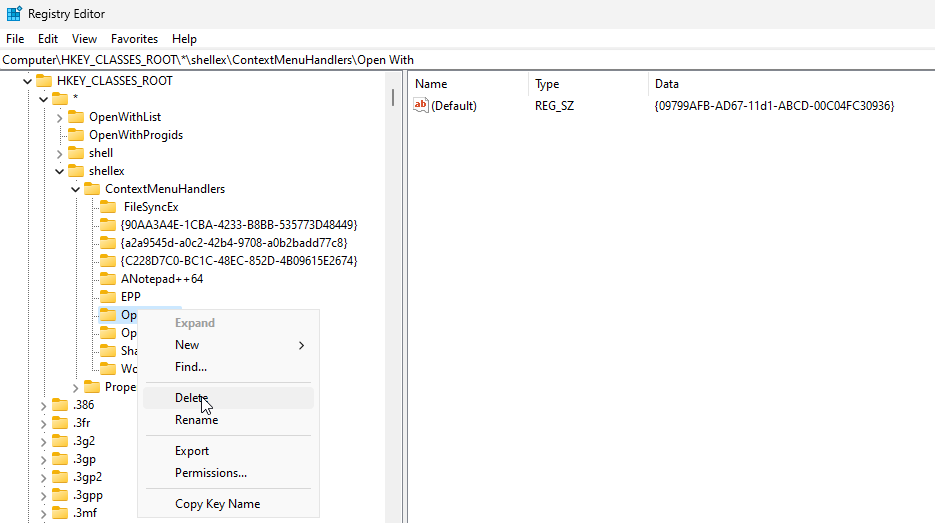The width and height of the screenshot is (935, 523).
Task: Open the Favorites menu
Action: [134, 39]
